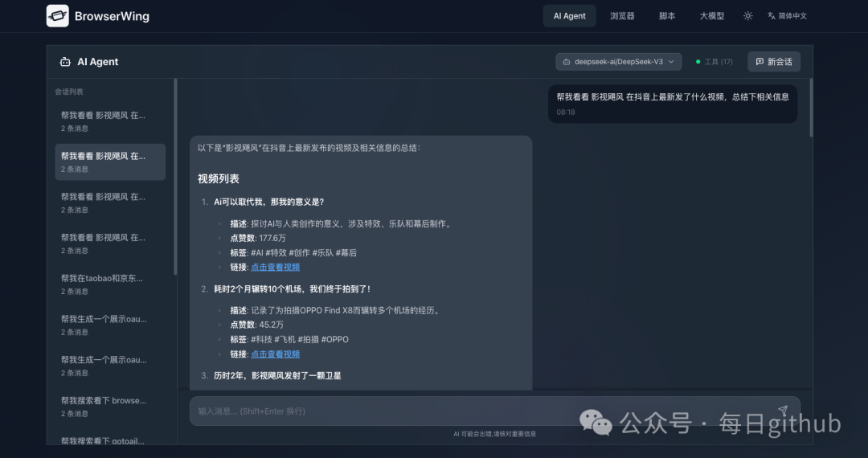Click the 工具 (17) tools indicator
868x458 pixels.
tap(714, 61)
